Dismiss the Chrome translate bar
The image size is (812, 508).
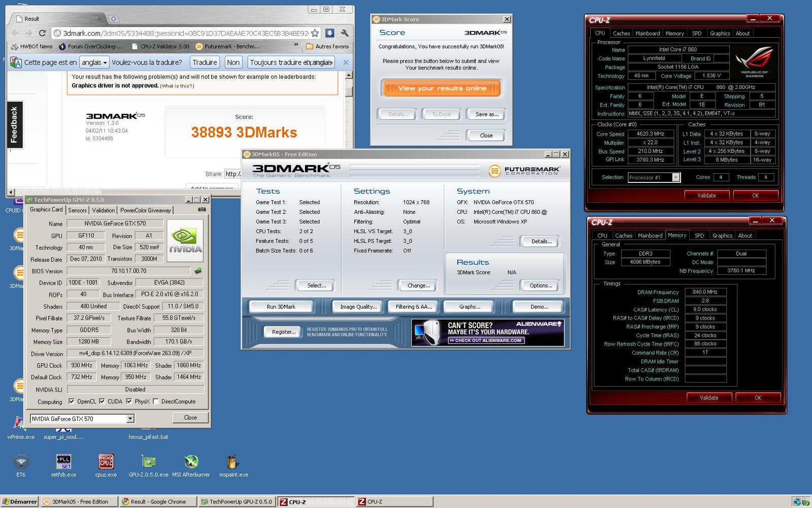346,62
